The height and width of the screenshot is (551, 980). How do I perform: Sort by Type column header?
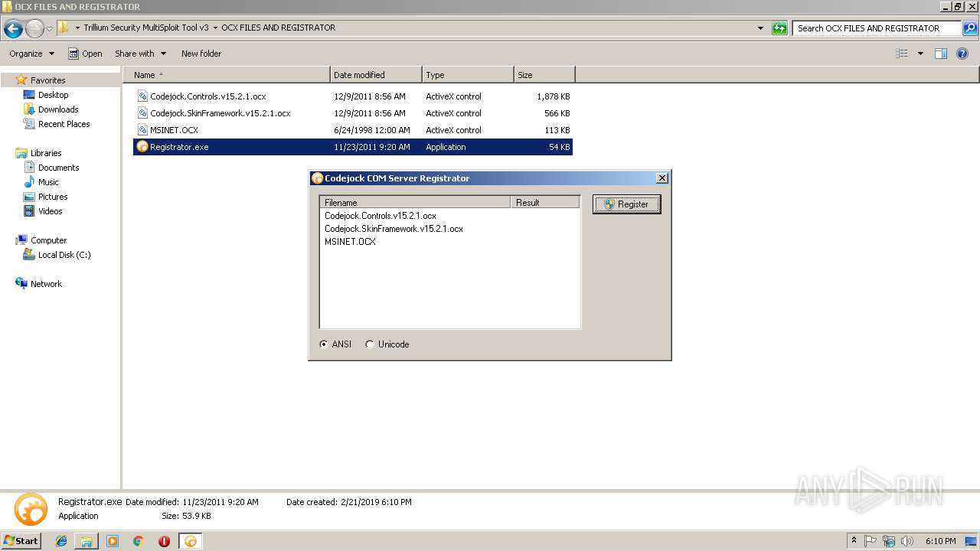468,75
